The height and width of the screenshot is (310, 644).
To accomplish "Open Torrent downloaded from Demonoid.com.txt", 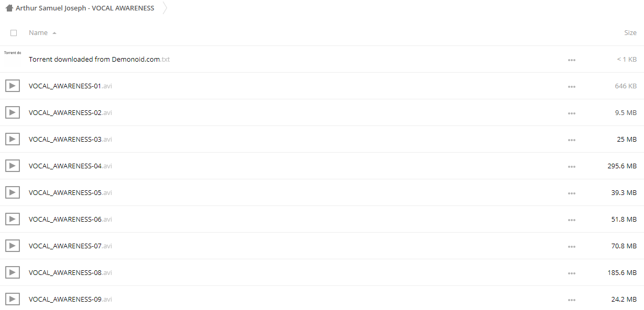I will click(99, 59).
